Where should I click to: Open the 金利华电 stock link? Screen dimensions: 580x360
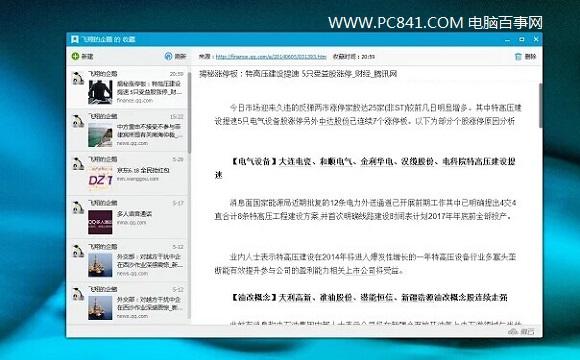pos(377,162)
